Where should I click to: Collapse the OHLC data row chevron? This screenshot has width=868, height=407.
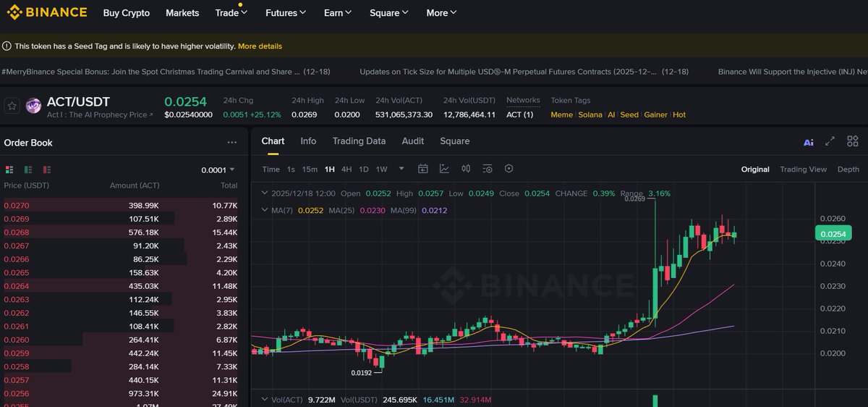(264, 193)
